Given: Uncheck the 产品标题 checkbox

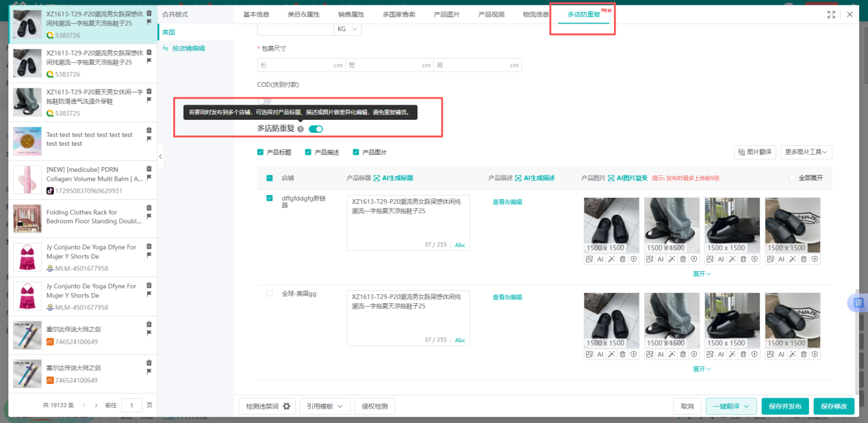Looking at the screenshot, I should [x=260, y=152].
